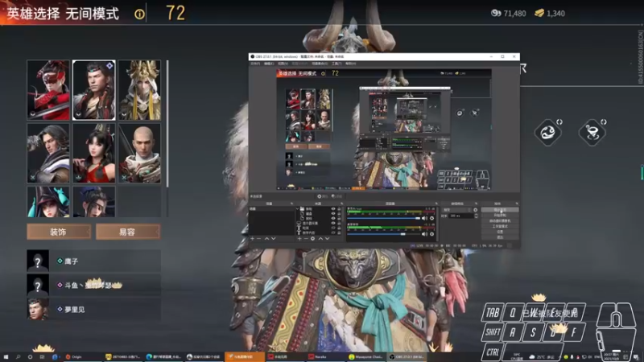Open the 工具(T) menu in OBS

(x=336, y=64)
